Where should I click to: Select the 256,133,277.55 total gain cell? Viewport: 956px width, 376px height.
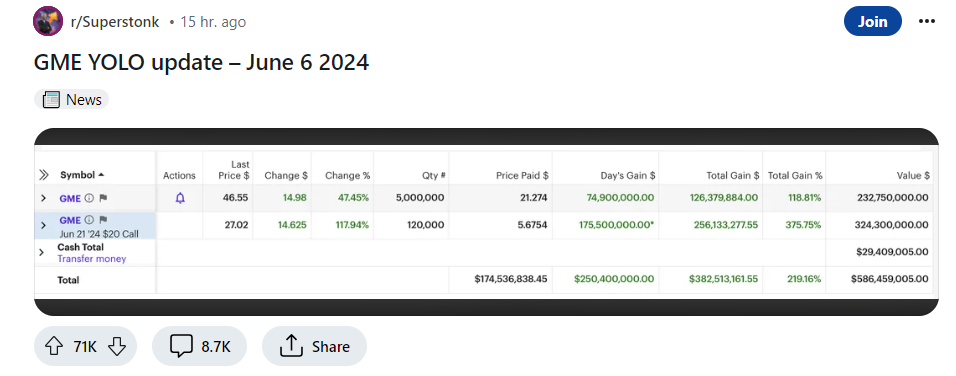(x=726, y=225)
